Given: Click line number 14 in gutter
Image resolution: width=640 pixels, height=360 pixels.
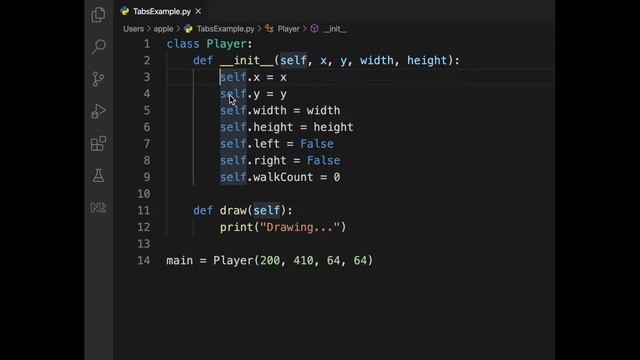Looking at the screenshot, I should click(144, 260).
